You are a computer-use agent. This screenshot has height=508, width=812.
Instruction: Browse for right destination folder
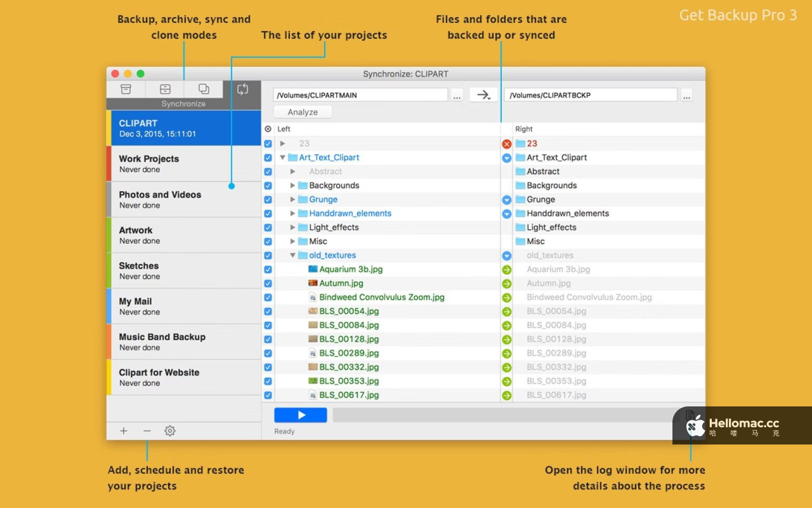click(686, 95)
